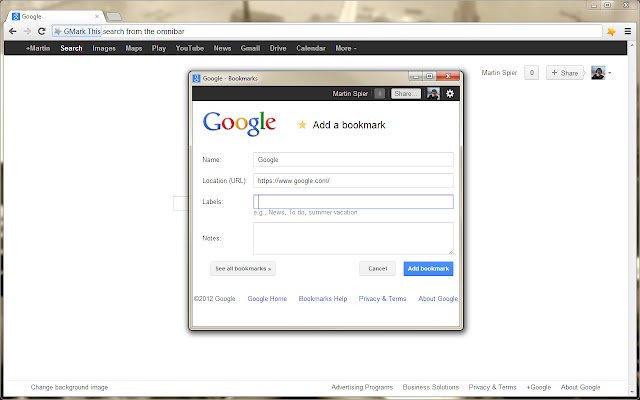Click notification counter in bookmark popup
Screen dimensions: 640x400
[380, 93]
